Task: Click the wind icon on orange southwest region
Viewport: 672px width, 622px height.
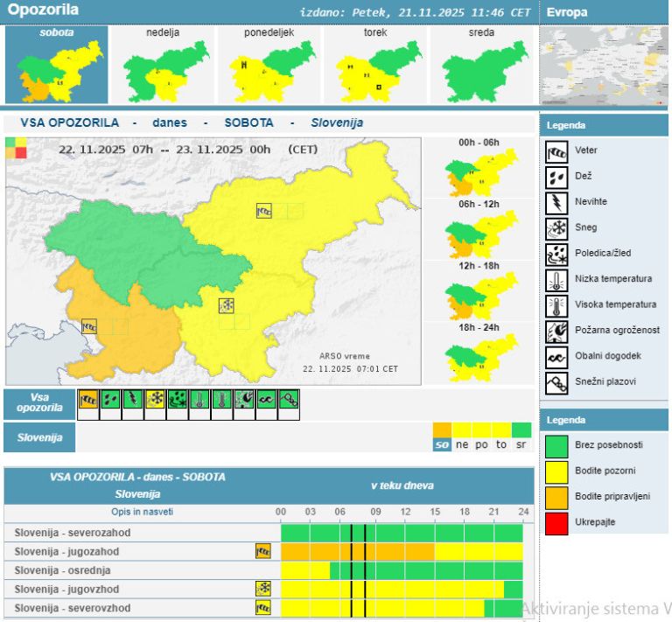Action: click(89, 326)
